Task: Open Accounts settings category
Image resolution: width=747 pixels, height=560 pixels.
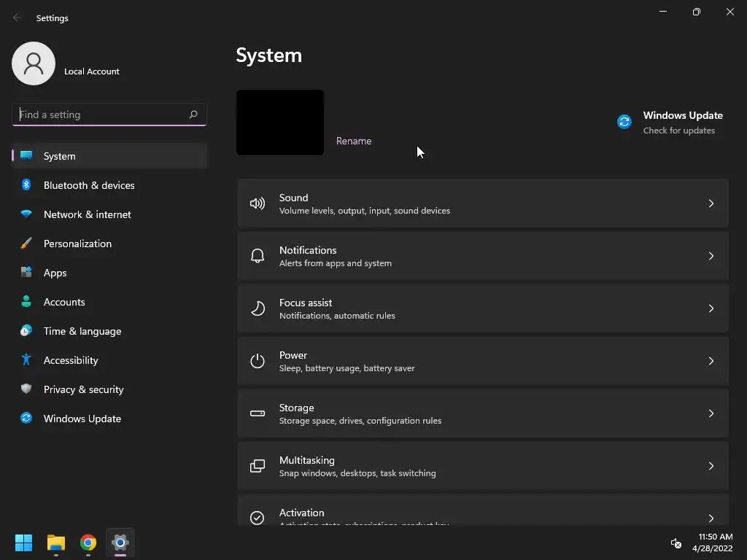Action: [109, 301]
